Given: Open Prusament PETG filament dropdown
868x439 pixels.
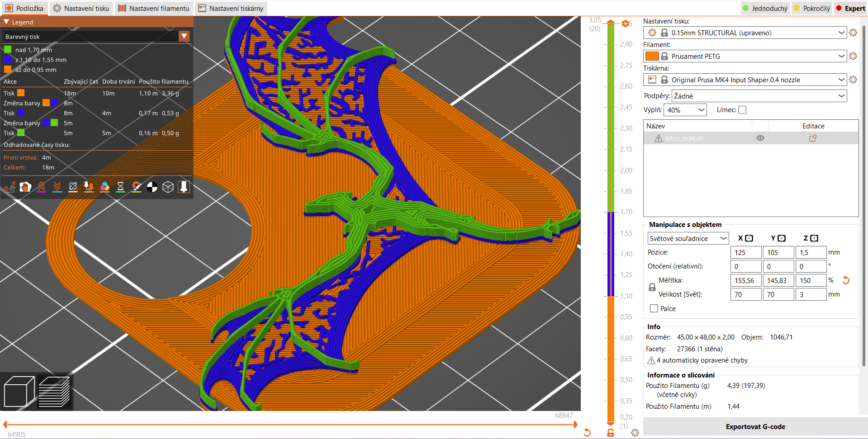Looking at the screenshot, I should pyautogui.click(x=745, y=56).
